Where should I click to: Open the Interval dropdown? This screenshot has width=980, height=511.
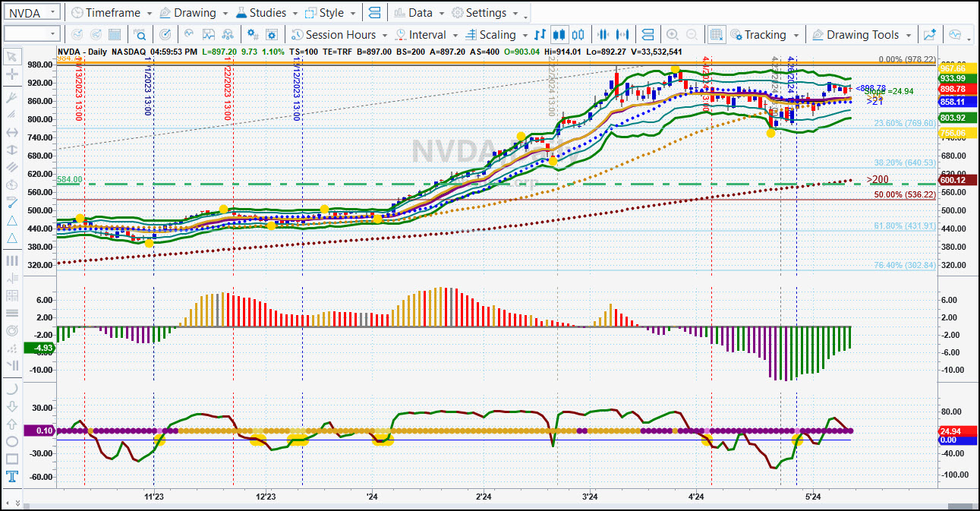[x=428, y=34]
